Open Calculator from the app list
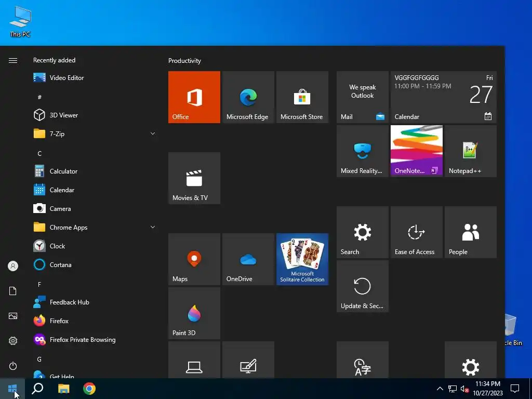This screenshot has height=399, width=532. 95,171
